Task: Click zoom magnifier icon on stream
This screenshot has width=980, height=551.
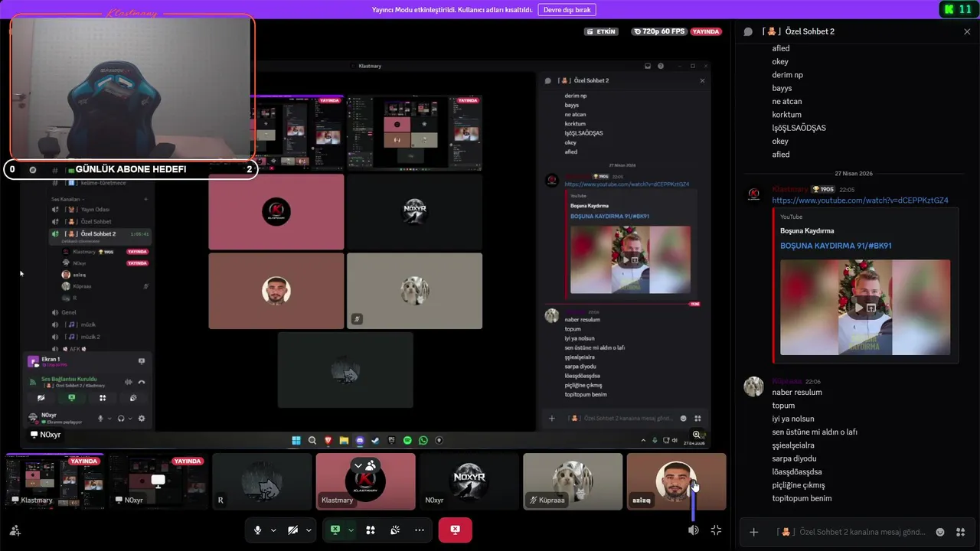Action: tap(697, 435)
